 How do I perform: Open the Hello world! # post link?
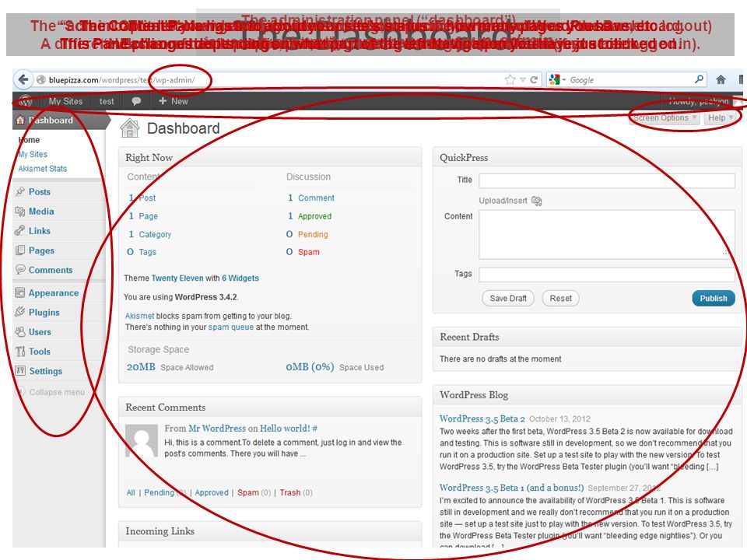click(289, 428)
